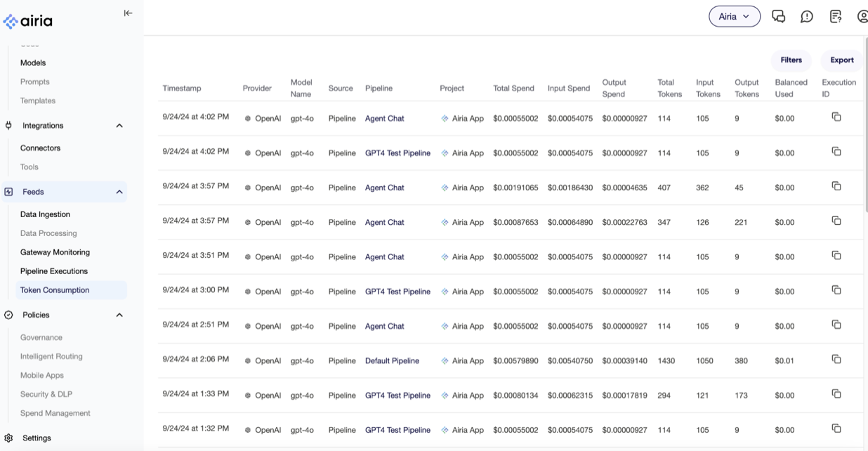Copy execution ID for the Default Pipeline row
Screen dimensions: 868x451
[836, 360]
